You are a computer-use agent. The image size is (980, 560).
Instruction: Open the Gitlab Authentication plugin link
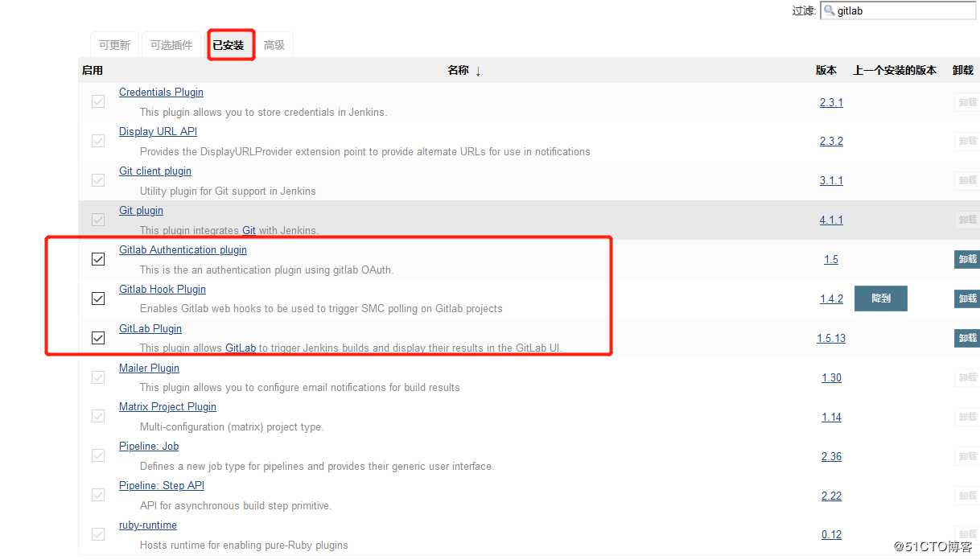pyautogui.click(x=183, y=249)
